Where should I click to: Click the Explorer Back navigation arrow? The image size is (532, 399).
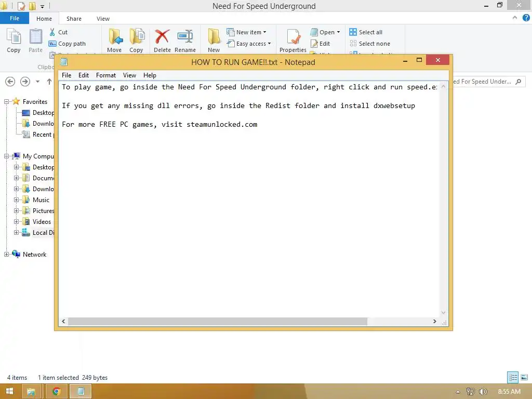pos(10,82)
